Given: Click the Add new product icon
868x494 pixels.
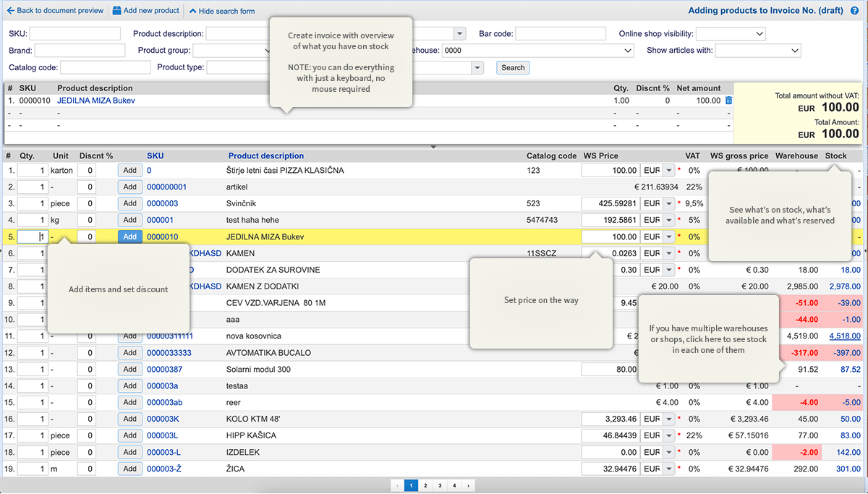Looking at the screenshot, I should click(x=116, y=11).
